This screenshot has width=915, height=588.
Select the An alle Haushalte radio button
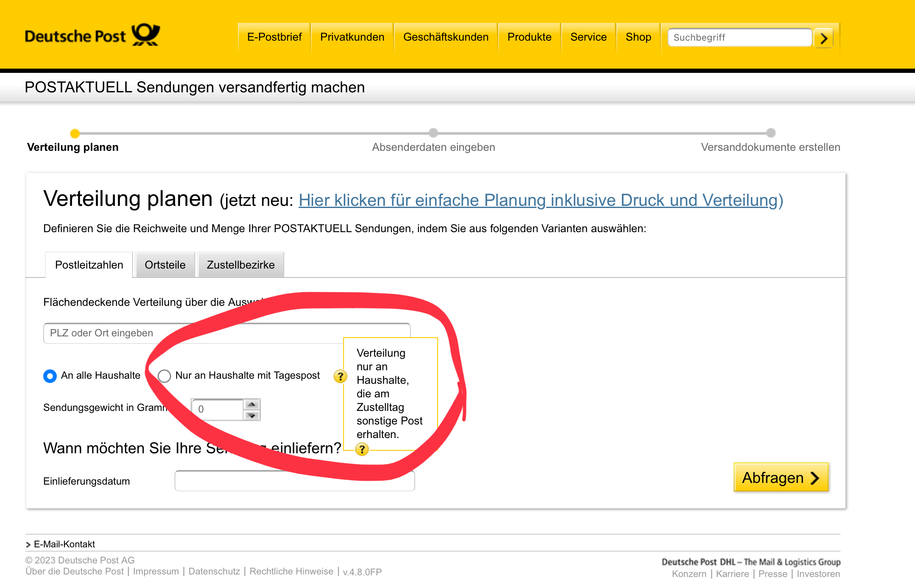pos(50,376)
